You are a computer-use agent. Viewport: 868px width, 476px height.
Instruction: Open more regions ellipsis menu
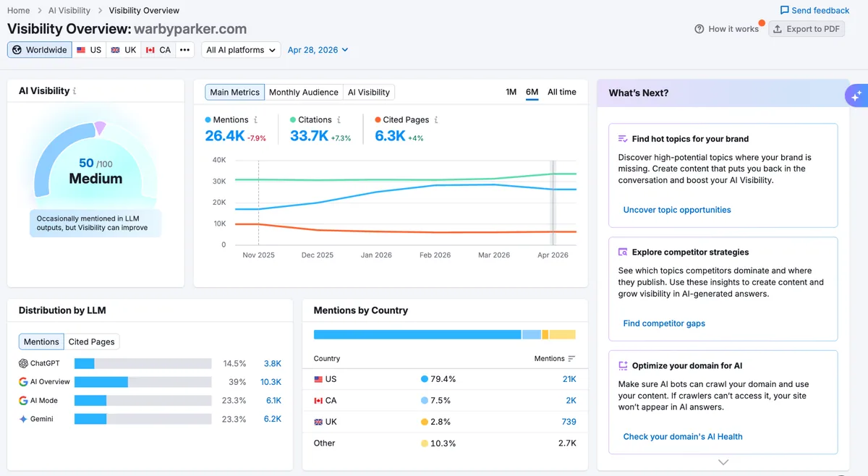(185, 50)
